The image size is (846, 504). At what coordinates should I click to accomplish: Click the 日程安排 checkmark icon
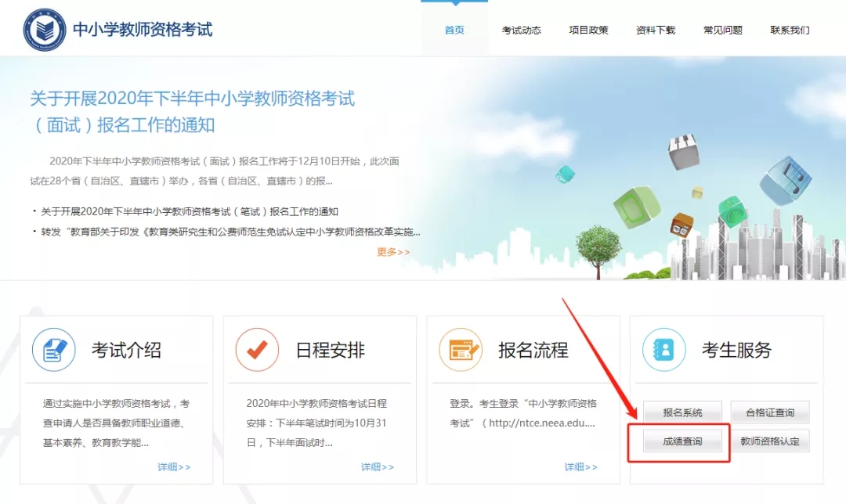[257, 349]
